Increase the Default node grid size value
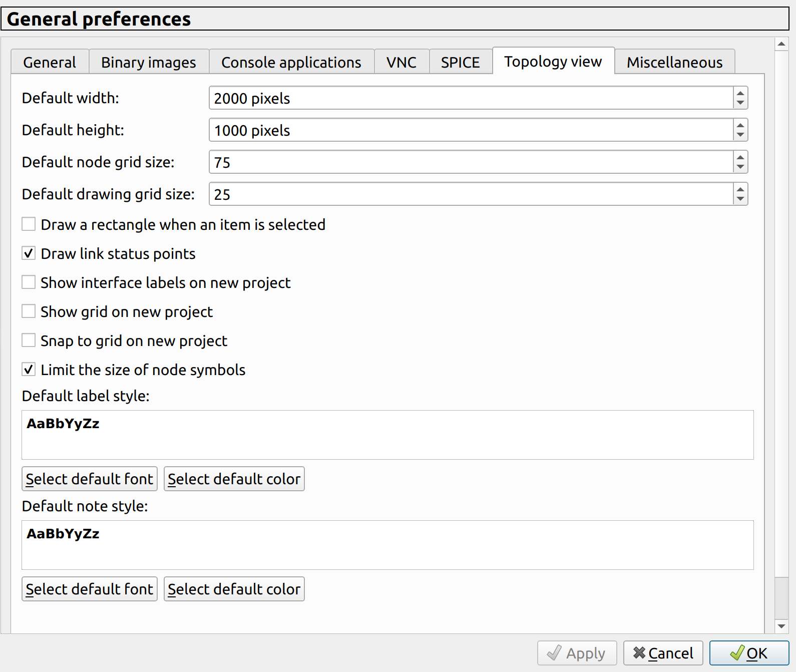The width and height of the screenshot is (796, 672). point(740,158)
